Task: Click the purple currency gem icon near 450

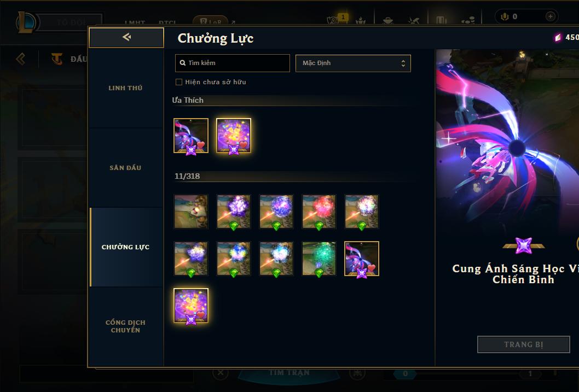Action: tap(558, 37)
